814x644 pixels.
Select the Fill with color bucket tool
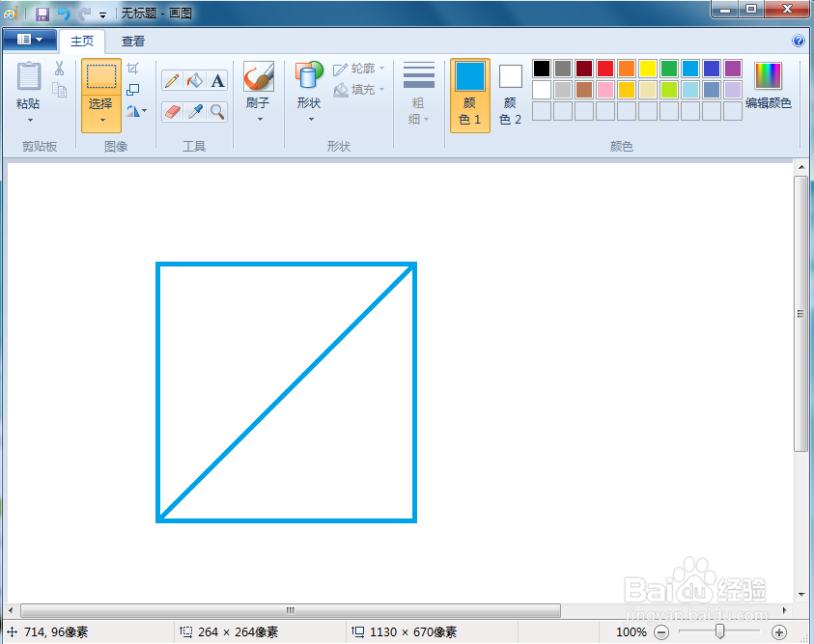[195, 80]
